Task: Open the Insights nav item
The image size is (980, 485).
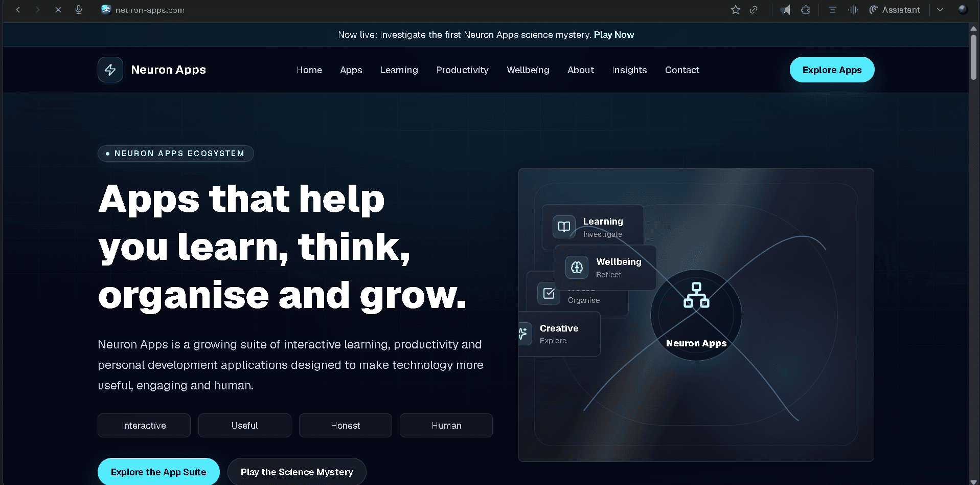Action: pyautogui.click(x=629, y=70)
